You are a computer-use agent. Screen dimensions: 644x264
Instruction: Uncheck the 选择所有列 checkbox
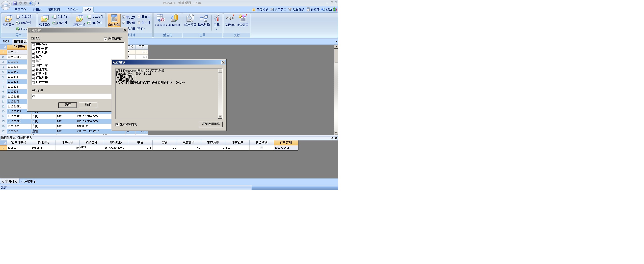click(105, 39)
